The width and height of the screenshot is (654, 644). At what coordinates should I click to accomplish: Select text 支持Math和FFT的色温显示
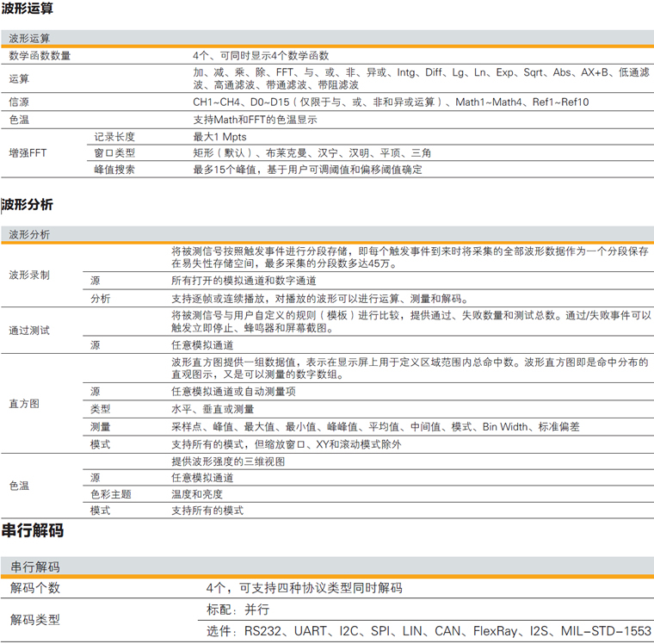point(255,120)
